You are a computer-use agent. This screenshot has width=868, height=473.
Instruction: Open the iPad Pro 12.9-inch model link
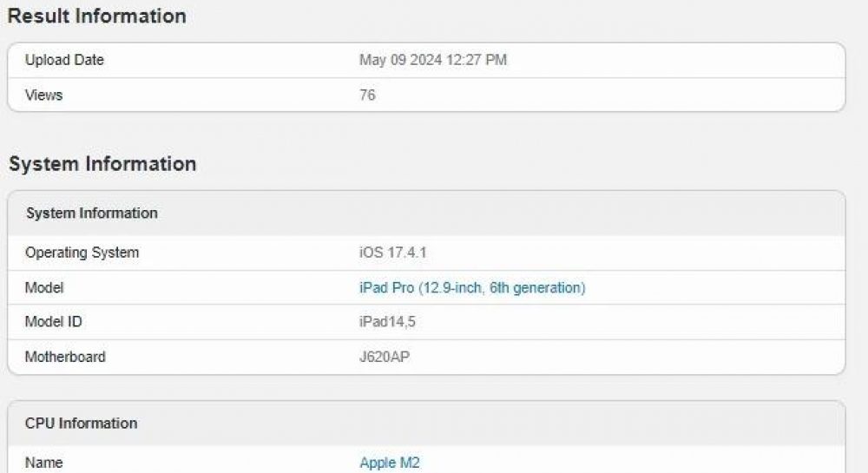(472, 287)
